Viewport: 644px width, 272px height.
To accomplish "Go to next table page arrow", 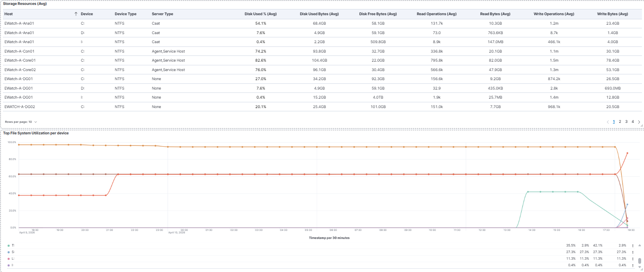I will point(639,122).
